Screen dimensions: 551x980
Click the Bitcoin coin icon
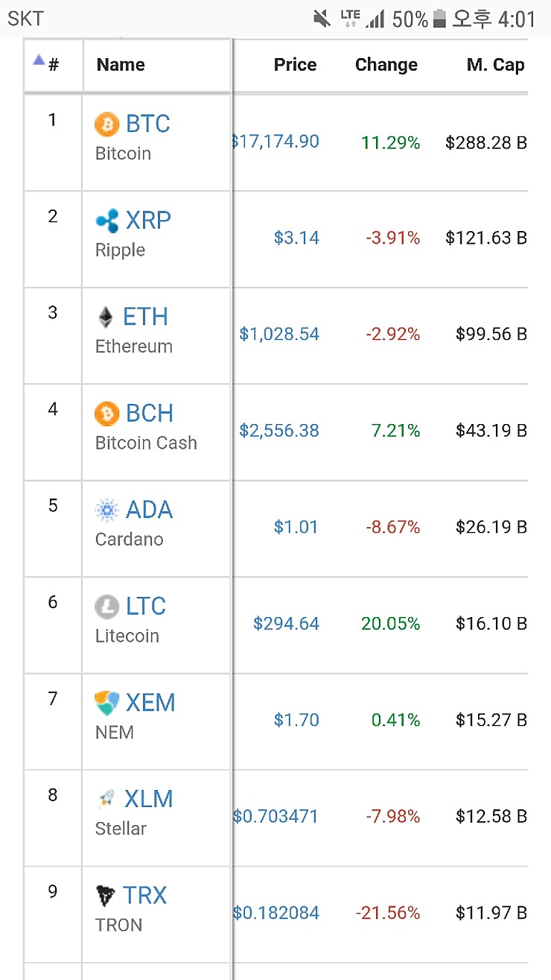point(106,124)
